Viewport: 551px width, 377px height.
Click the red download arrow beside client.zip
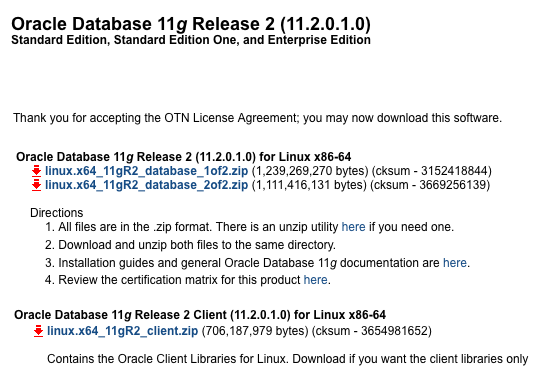38,331
